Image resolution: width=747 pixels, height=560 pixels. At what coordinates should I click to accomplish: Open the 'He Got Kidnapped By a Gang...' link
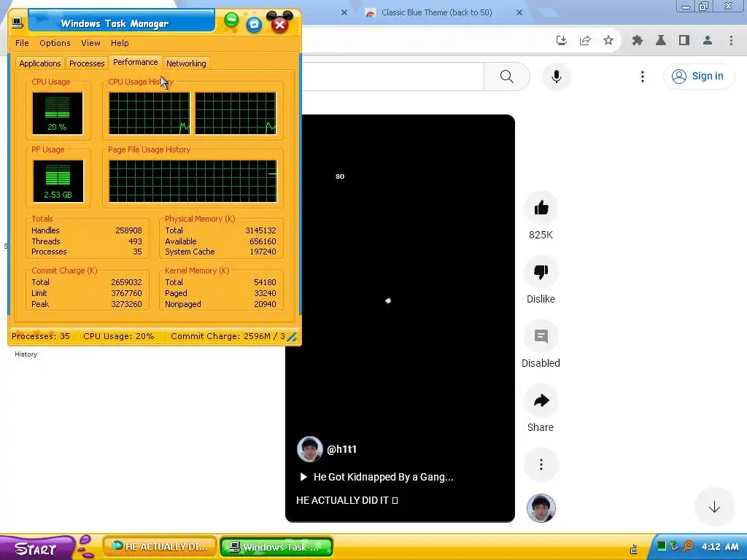tap(377, 477)
